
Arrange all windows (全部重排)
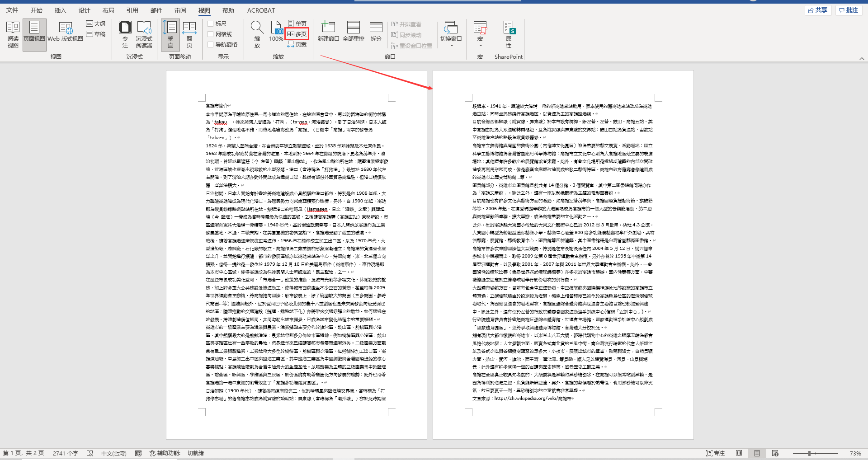tap(354, 32)
